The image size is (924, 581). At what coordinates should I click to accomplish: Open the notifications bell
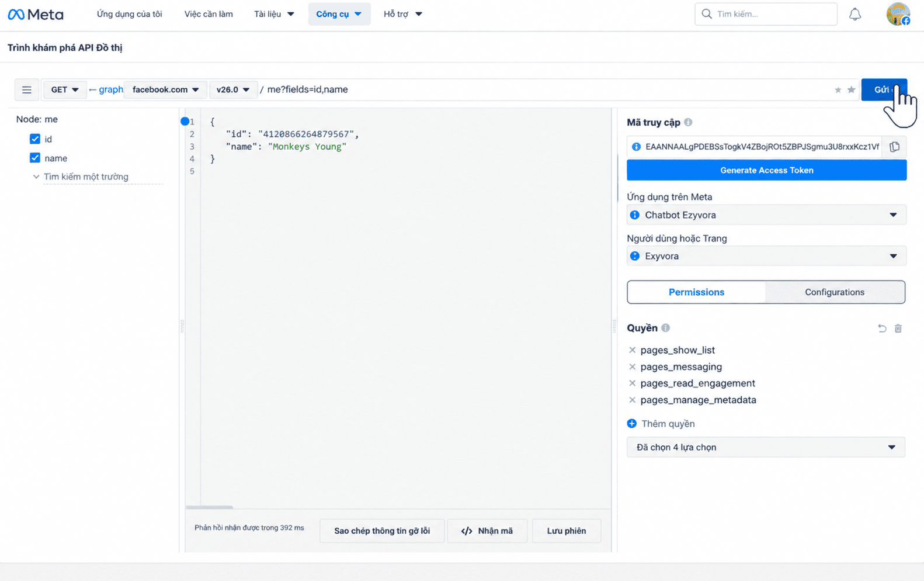(x=855, y=14)
